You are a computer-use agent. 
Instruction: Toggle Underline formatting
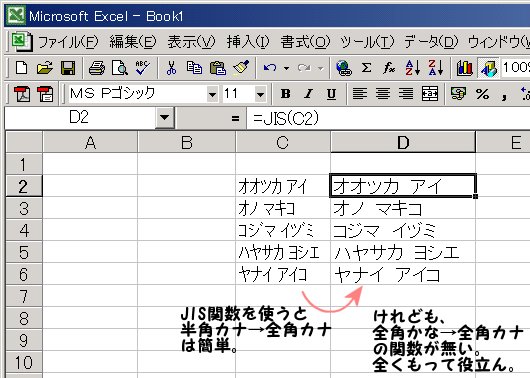point(331,94)
